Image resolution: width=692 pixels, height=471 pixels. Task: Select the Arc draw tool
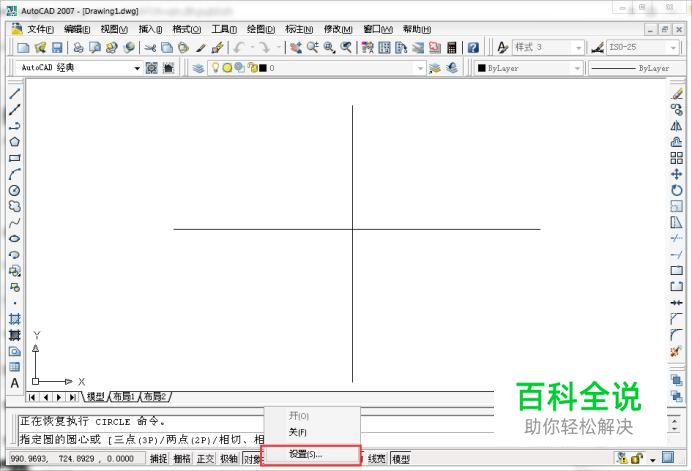[x=15, y=174]
